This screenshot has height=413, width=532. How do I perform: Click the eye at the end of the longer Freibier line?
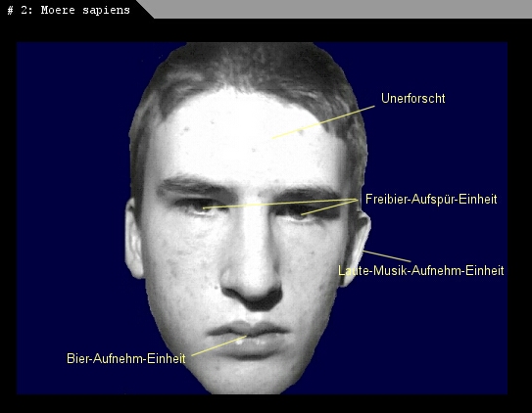(x=200, y=207)
